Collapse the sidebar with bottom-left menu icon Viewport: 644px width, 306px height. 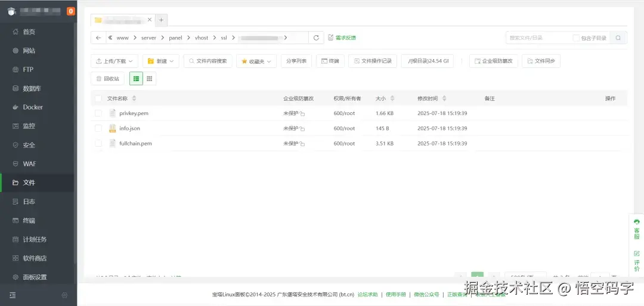point(13,295)
